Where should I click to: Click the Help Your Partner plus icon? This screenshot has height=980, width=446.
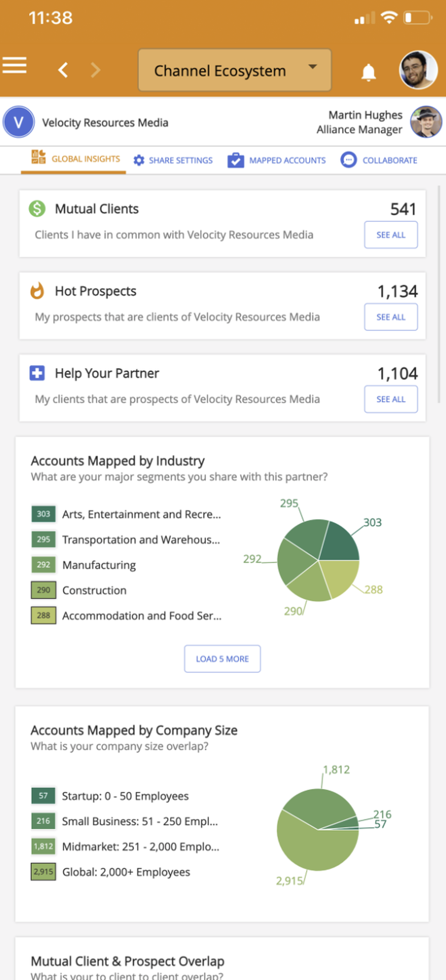(37, 373)
